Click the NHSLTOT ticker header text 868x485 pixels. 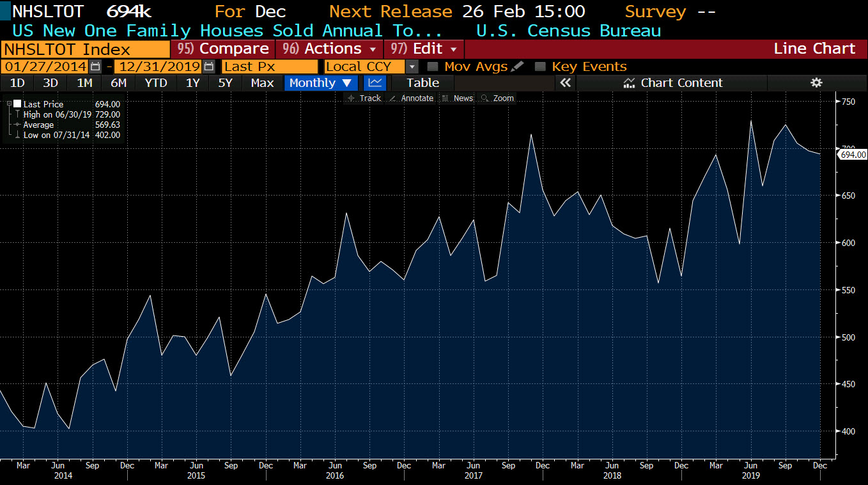[49, 12]
